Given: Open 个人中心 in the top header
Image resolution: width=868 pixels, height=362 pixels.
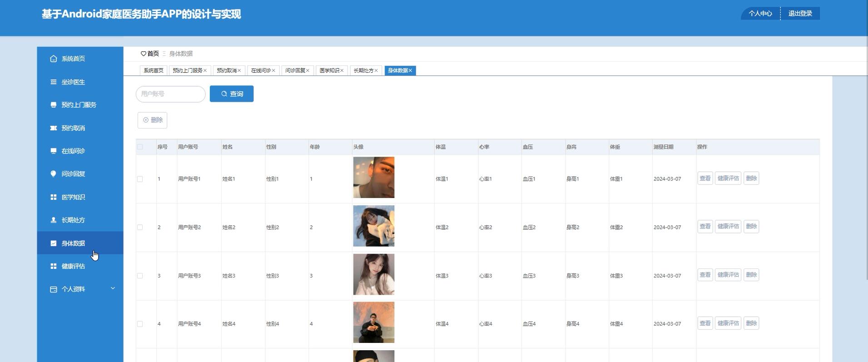Looking at the screenshot, I should click(x=760, y=14).
